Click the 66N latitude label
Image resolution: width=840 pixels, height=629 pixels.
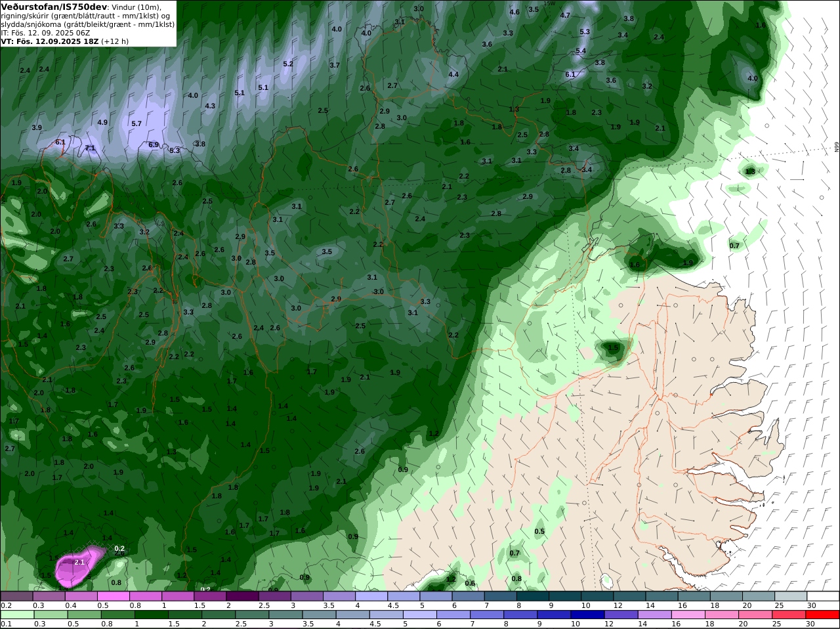click(x=837, y=148)
